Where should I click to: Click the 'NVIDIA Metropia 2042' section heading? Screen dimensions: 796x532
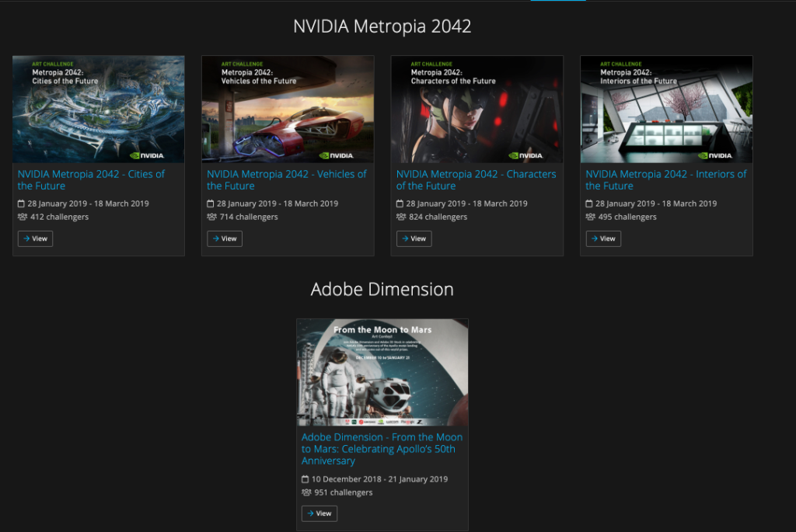pos(382,26)
